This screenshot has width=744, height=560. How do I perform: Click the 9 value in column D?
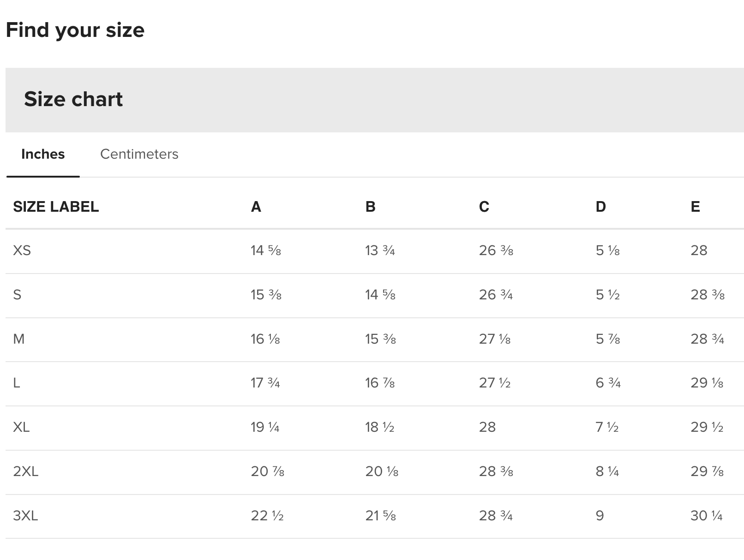(x=600, y=516)
